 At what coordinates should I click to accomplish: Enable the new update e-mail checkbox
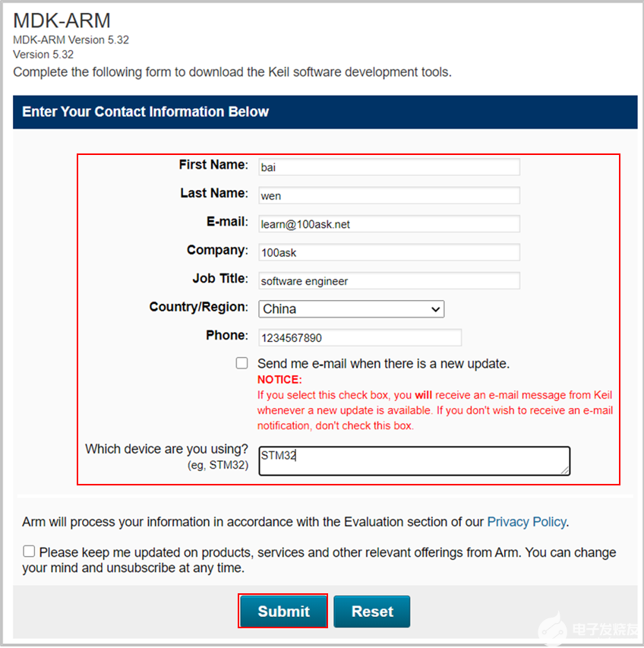point(241,364)
